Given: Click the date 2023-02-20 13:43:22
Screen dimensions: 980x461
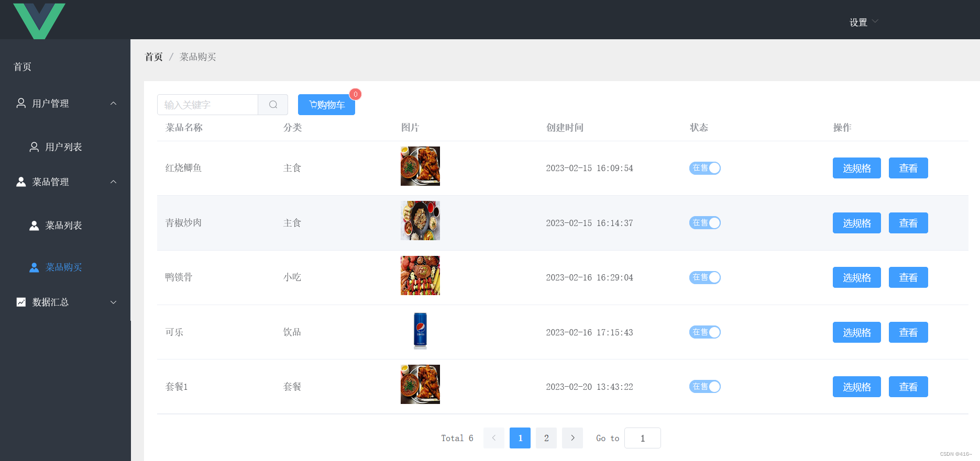Looking at the screenshot, I should click(x=589, y=387).
